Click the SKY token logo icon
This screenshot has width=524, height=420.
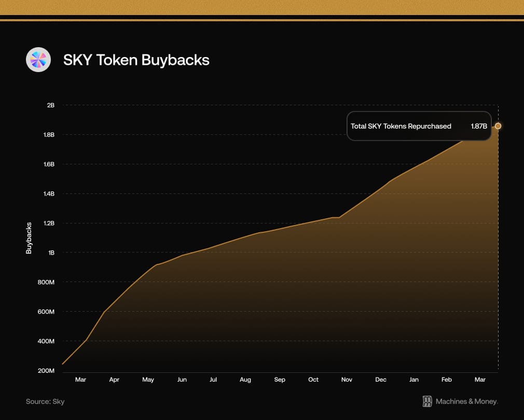tap(38, 60)
